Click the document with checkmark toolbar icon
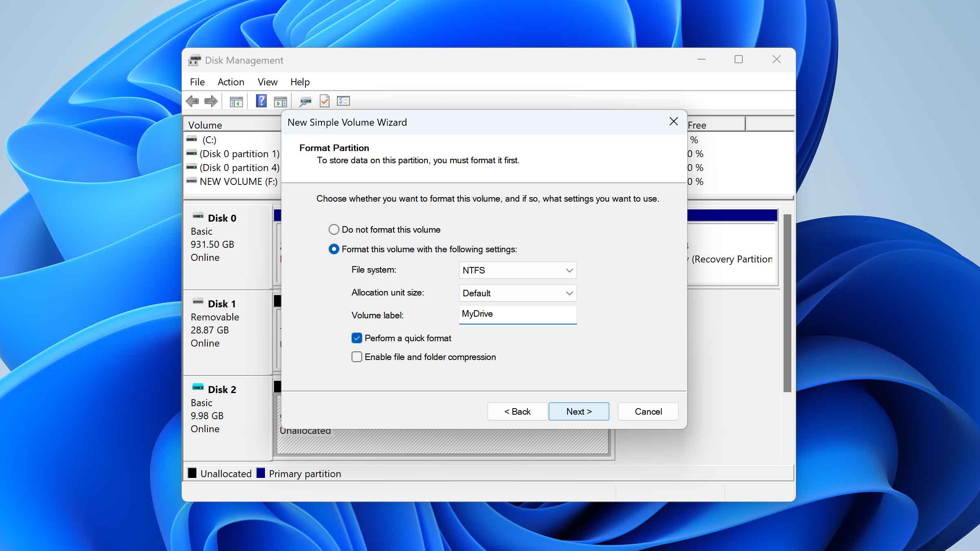The width and height of the screenshot is (980, 551). (325, 101)
